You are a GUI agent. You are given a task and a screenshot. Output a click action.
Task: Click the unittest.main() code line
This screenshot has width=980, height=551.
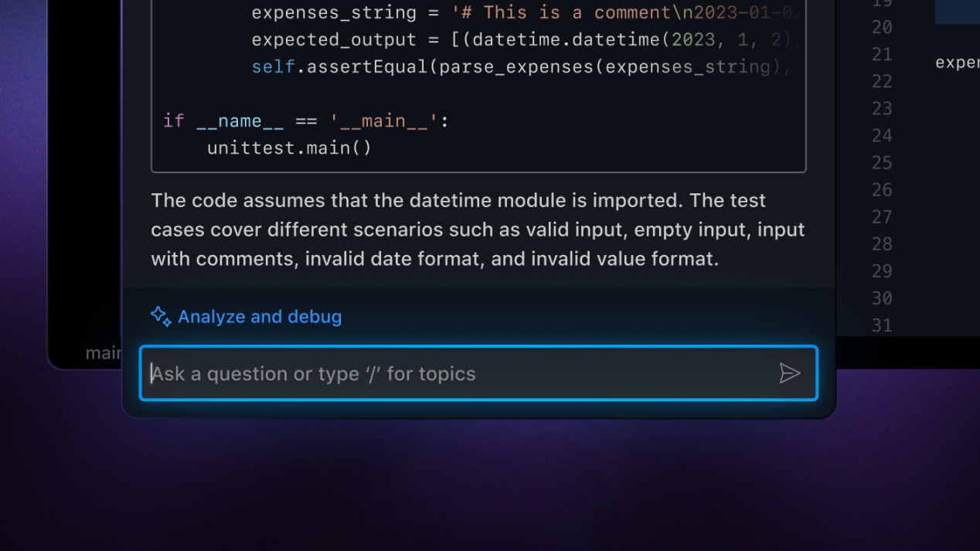289,148
